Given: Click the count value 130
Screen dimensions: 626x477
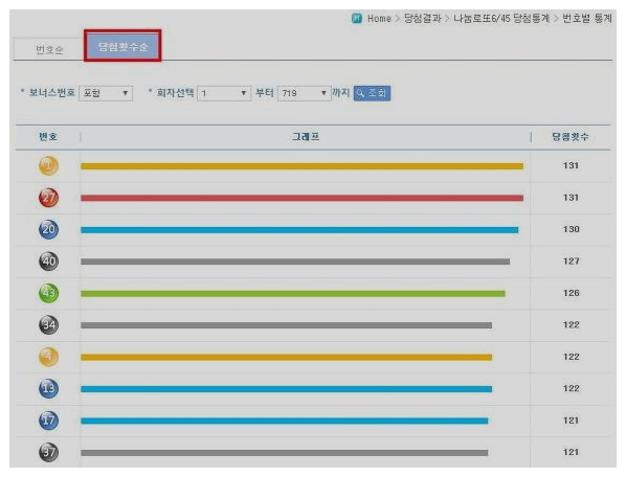Looking at the screenshot, I should 571,230.
